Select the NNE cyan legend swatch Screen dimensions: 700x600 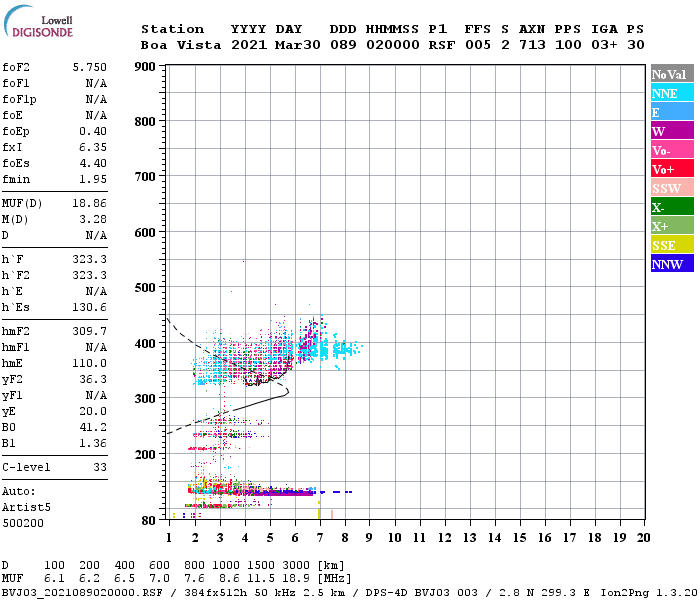pyautogui.click(x=672, y=93)
